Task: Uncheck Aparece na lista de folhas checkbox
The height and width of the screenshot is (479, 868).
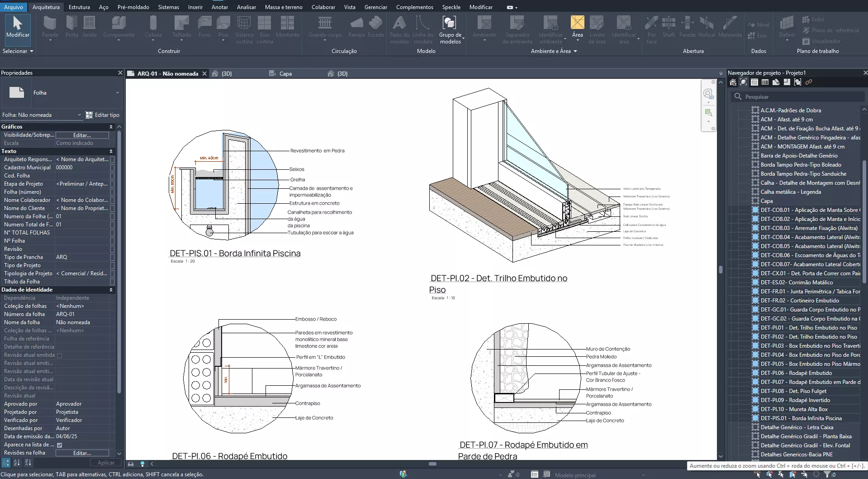Action: pyautogui.click(x=59, y=445)
